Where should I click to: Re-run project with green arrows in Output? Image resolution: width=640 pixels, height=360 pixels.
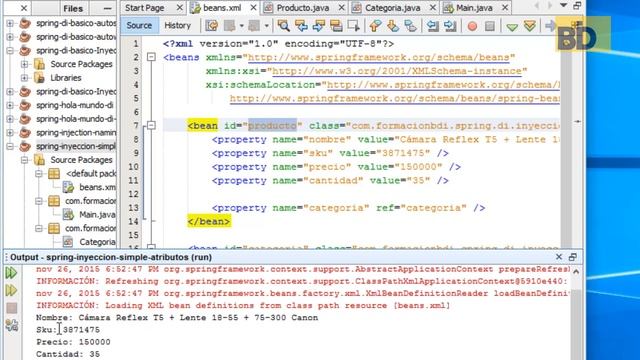[x=11, y=273]
